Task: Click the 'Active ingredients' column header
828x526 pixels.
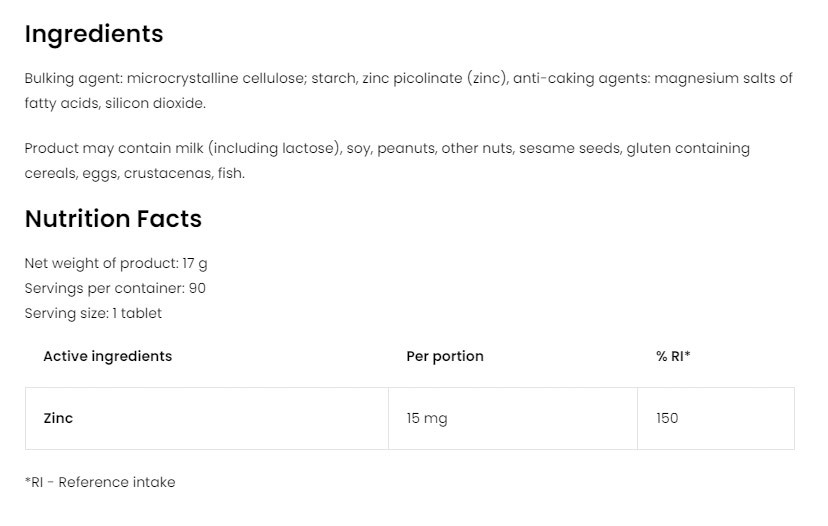Action: click(x=107, y=356)
